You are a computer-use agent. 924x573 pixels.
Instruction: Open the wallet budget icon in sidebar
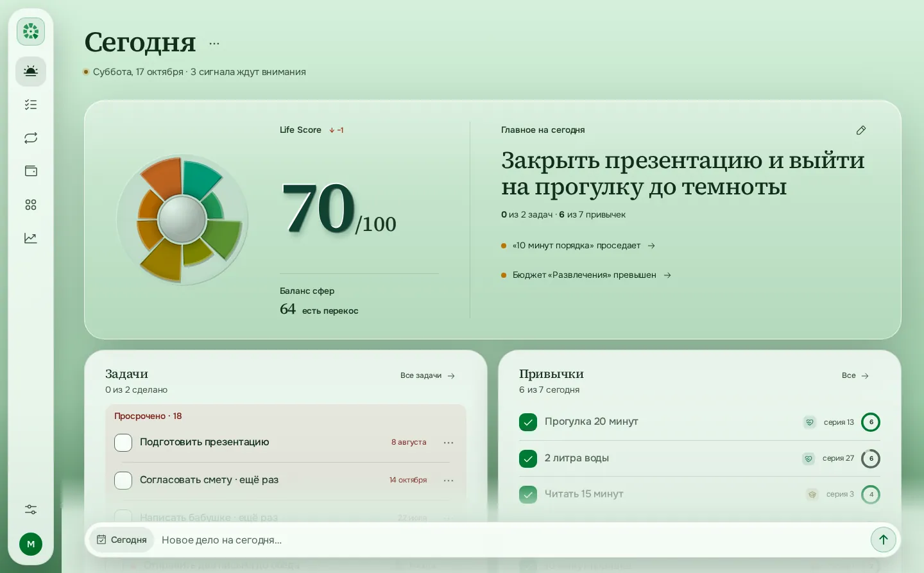(x=31, y=171)
